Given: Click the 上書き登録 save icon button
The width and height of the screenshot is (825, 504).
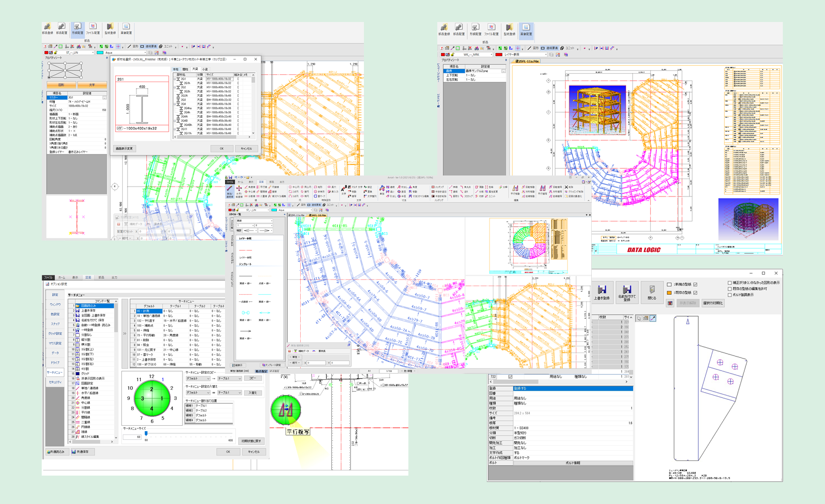Looking at the screenshot, I should tap(602, 292).
